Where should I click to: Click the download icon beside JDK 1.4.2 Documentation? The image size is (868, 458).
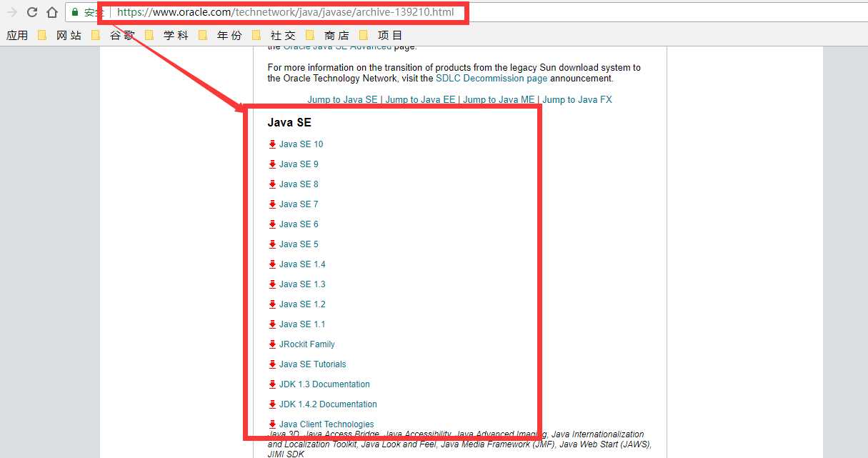(x=272, y=404)
